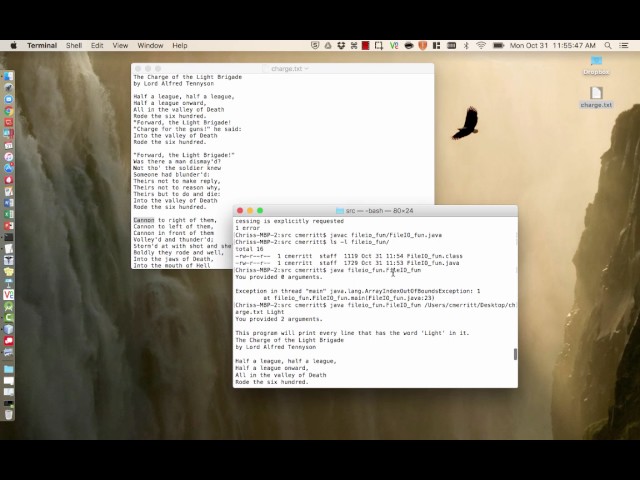
Task: Click the Bluetooth status icon
Action: click(x=466, y=46)
